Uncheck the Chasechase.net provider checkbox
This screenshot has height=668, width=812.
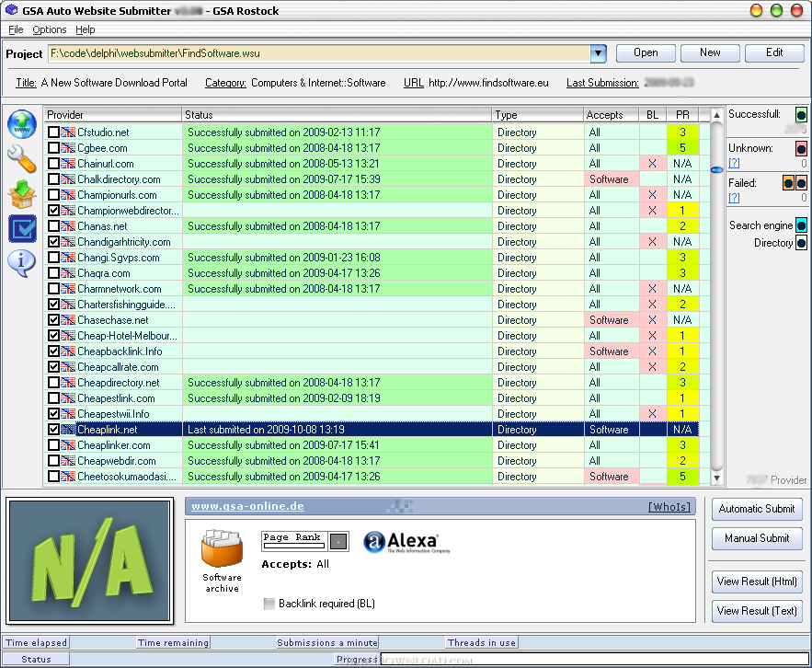coord(53,320)
